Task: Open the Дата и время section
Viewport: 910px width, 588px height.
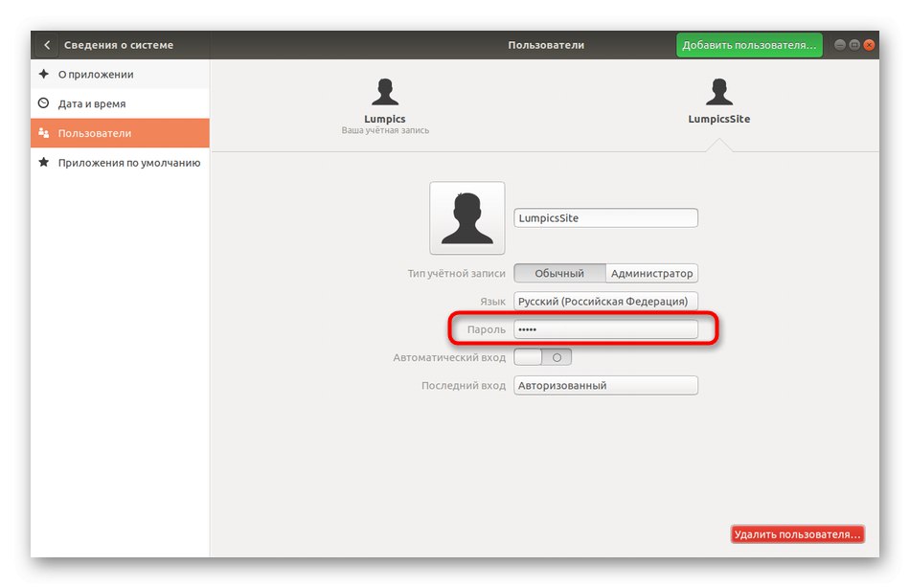Action: [x=120, y=103]
